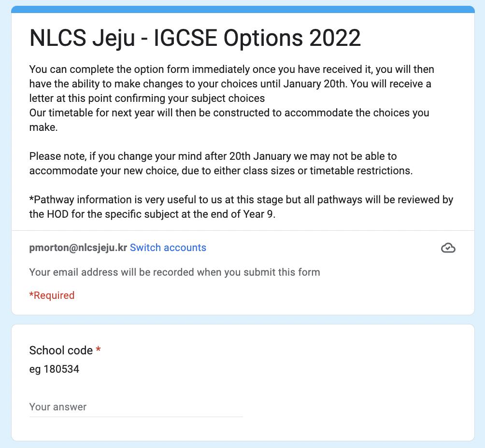The width and height of the screenshot is (485, 448).
Task: Click the blue accent bar atop the form
Action: (242, 9)
